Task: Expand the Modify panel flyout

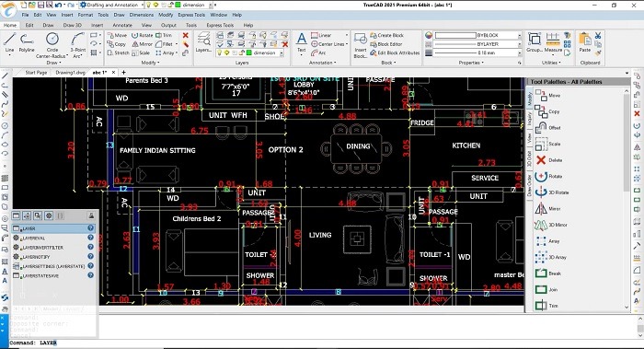Action: (150, 63)
